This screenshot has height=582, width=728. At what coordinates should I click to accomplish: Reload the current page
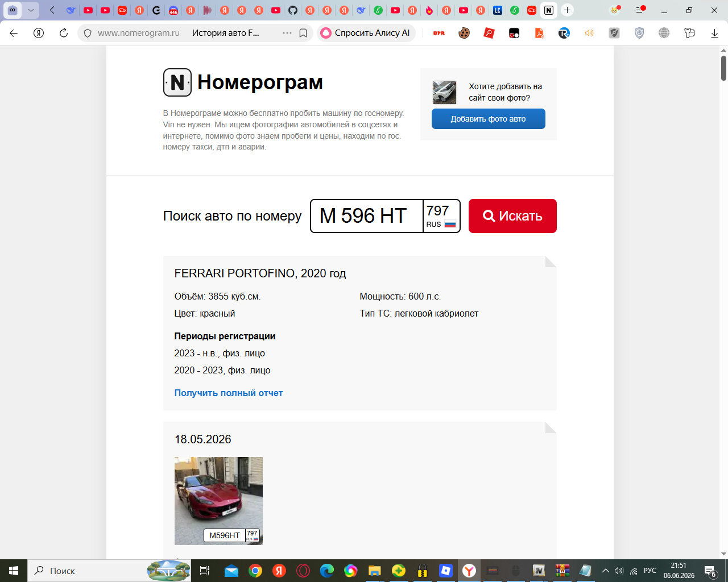(x=64, y=33)
